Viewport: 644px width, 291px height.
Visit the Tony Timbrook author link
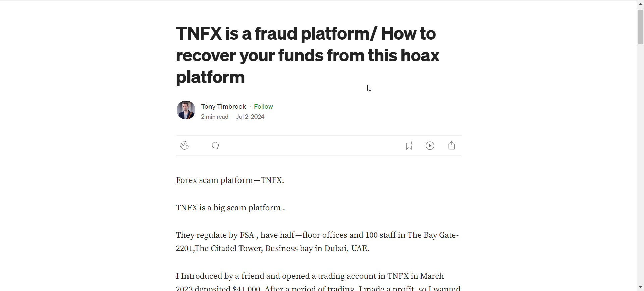223,106
